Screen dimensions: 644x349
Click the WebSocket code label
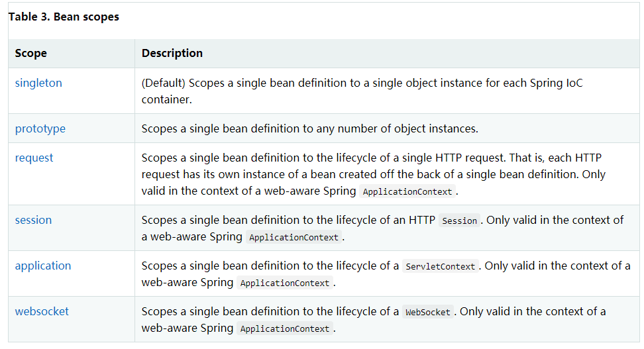point(427,312)
